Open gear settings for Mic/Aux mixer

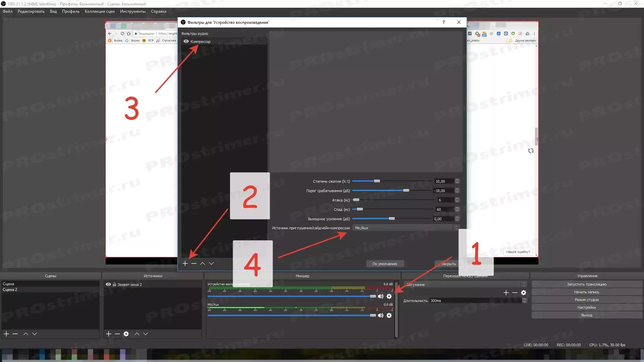pos(389,315)
